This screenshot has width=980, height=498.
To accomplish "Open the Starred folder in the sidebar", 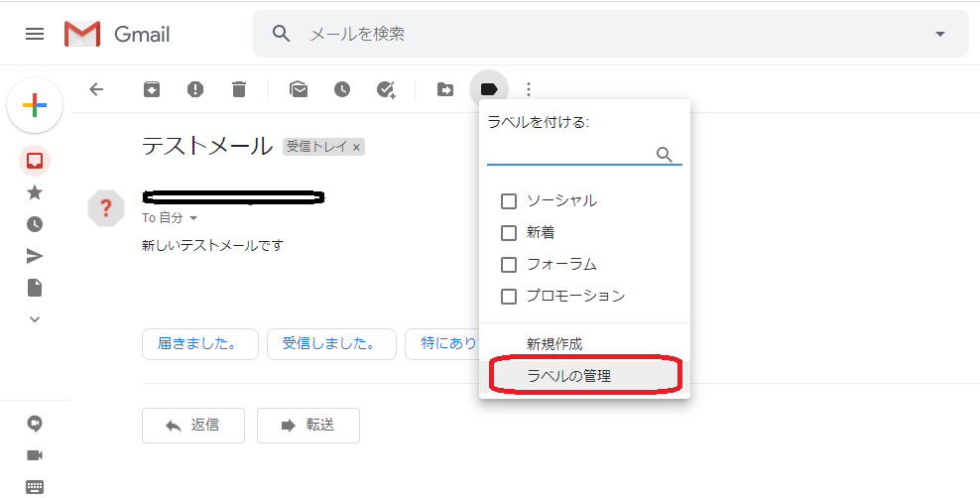I will pos(35,192).
